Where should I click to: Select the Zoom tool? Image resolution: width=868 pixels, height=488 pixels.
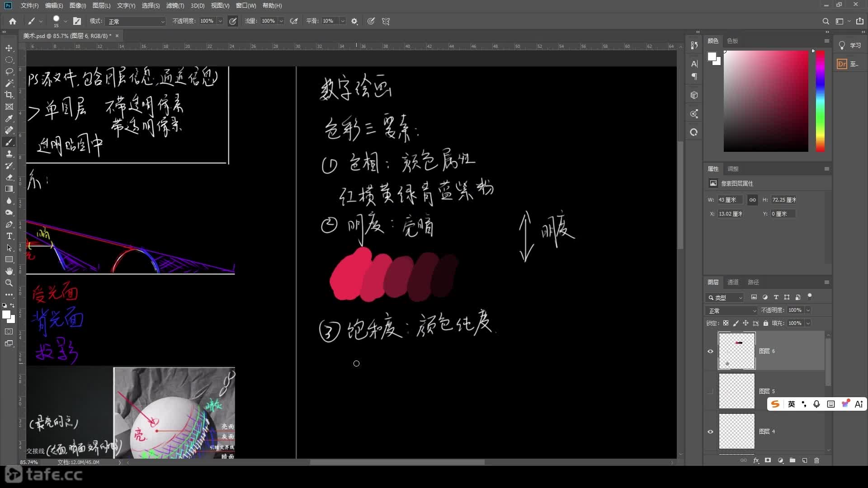9,283
